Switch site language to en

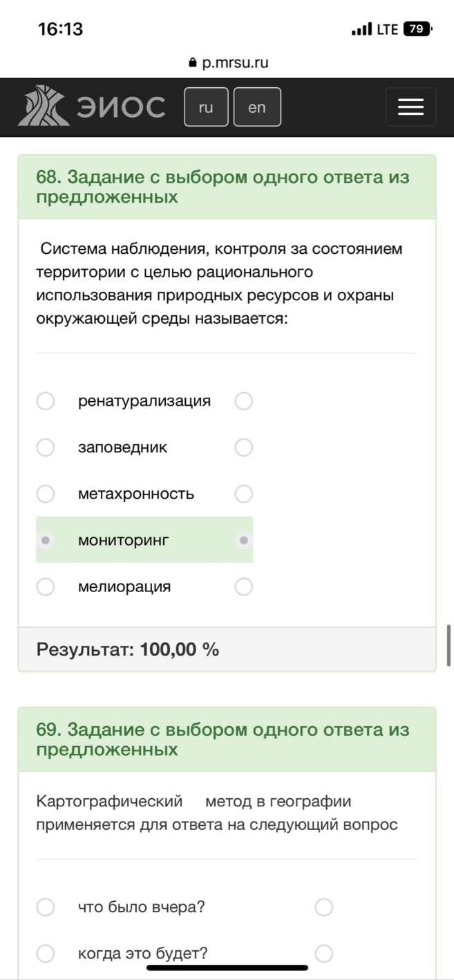point(257,107)
